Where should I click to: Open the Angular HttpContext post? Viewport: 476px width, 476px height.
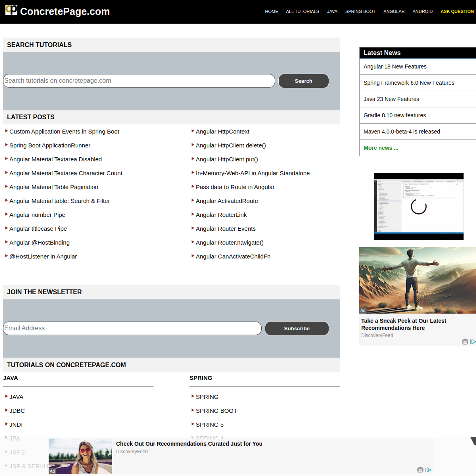pos(223,132)
